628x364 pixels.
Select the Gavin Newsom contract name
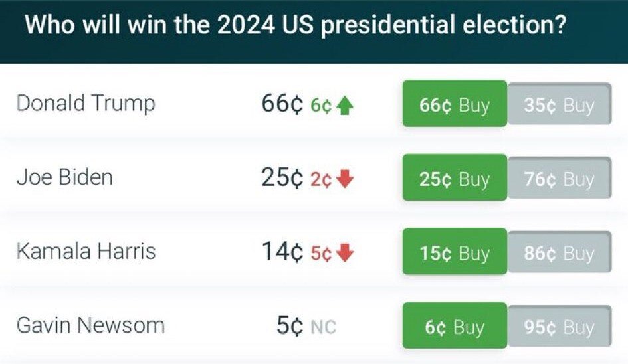90,326
